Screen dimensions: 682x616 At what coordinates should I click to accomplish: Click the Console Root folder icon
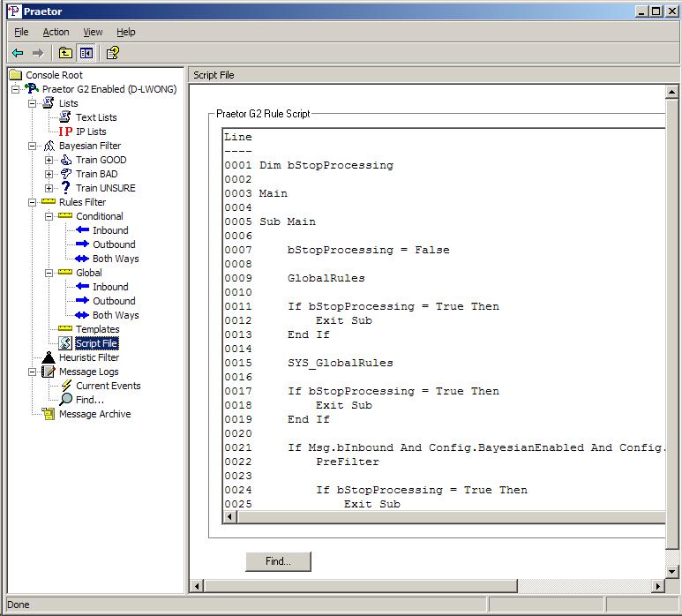(x=16, y=75)
